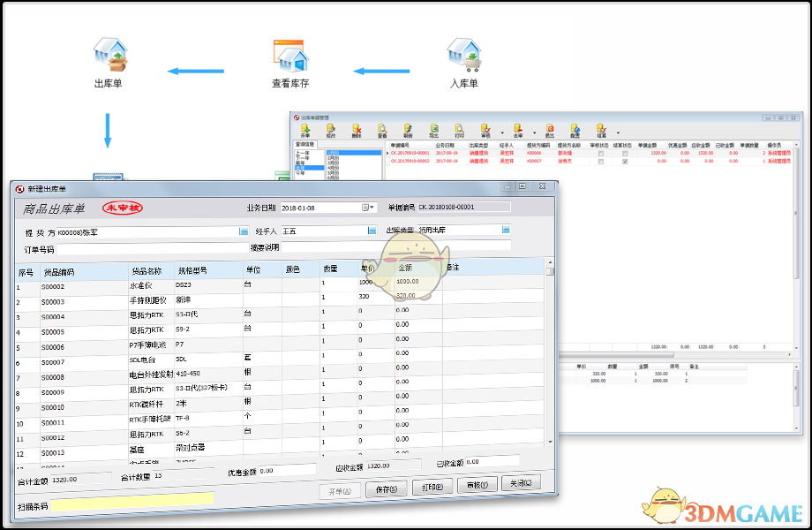Open the 配置 configuration icon

pyautogui.click(x=573, y=128)
